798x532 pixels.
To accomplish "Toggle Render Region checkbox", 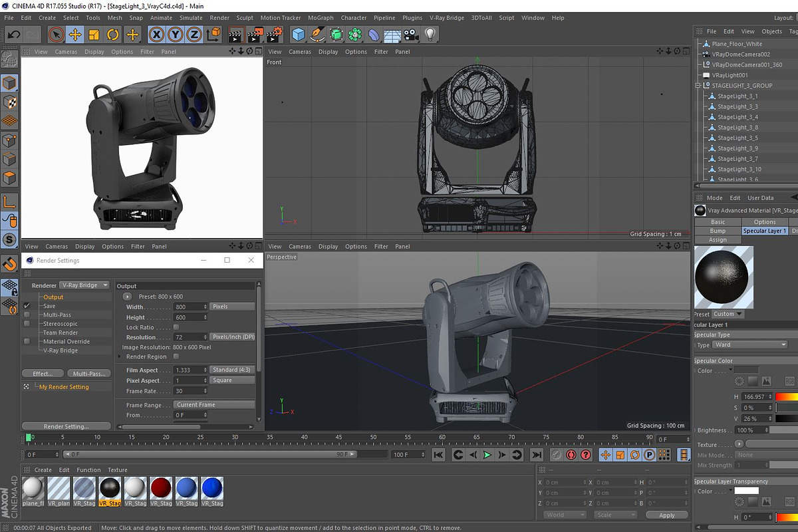I will (x=176, y=356).
